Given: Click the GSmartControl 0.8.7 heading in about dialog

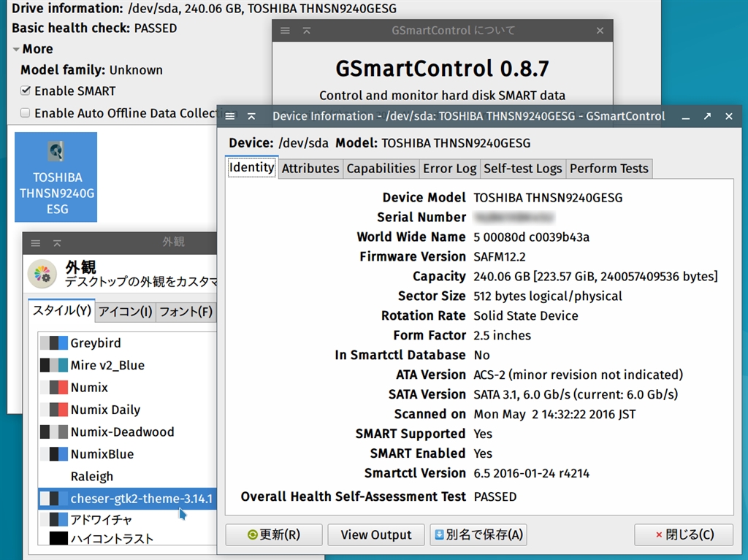Looking at the screenshot, I should pyautogui.click(x=442, y=69).
